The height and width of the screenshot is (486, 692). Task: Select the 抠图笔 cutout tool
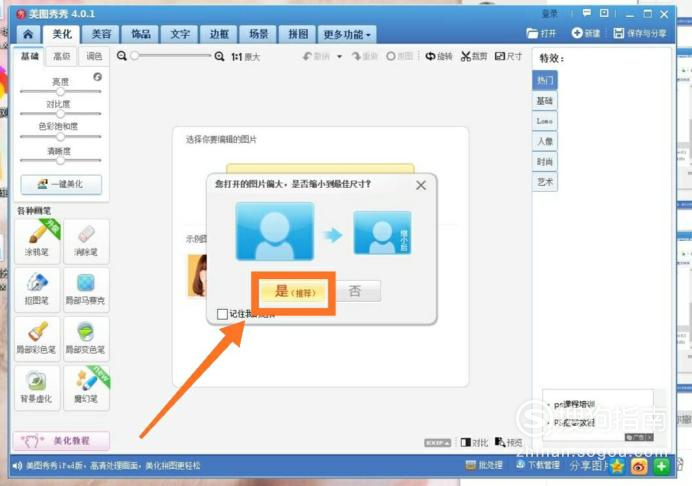pyautogui.click(x=37, y=290)
